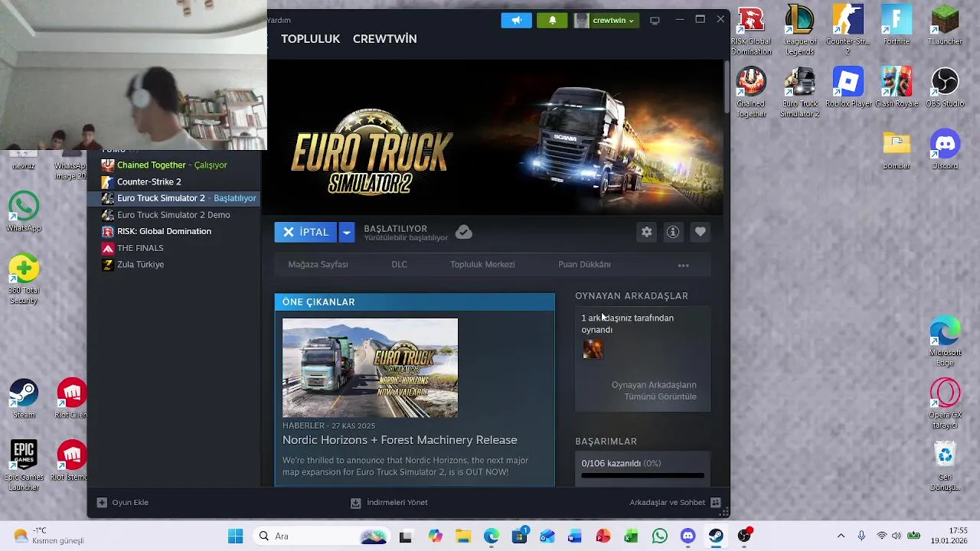Image resolution: width=980 pixels, height=551 pixels.
Task: Open the taskbar weather widget
Action: (49, 536)
